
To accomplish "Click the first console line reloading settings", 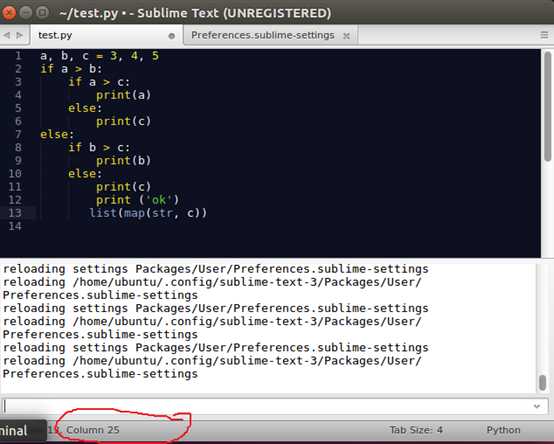I will click(216, 269).
